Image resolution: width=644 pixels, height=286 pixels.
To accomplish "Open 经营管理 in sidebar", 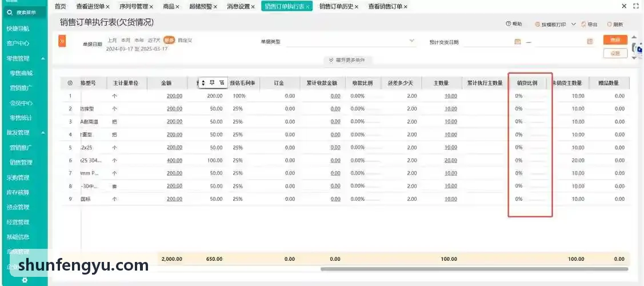I will (x=18, y=223).
